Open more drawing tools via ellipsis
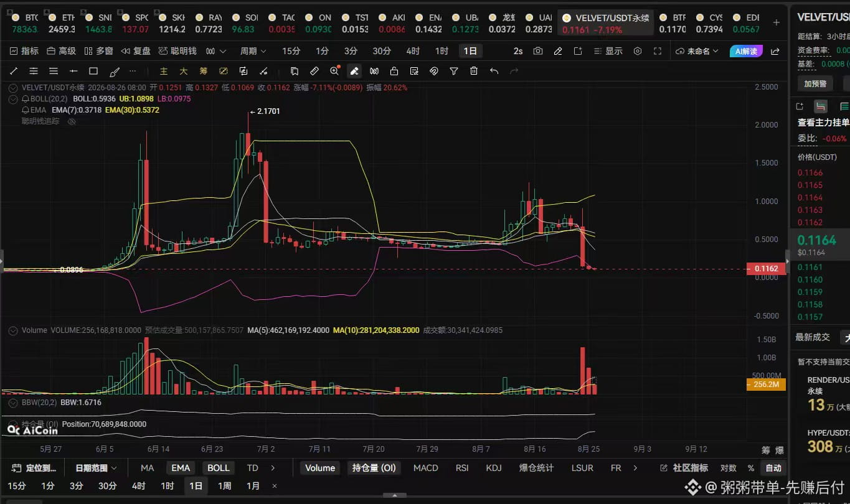This screenshot has height=504, width=850. [132, 71]
